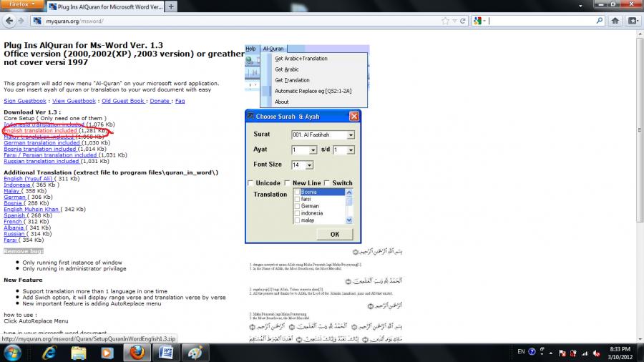The image size is (644, 362).
Task: Click the Firefox back arrow button
Action: [x=9, y=21]
